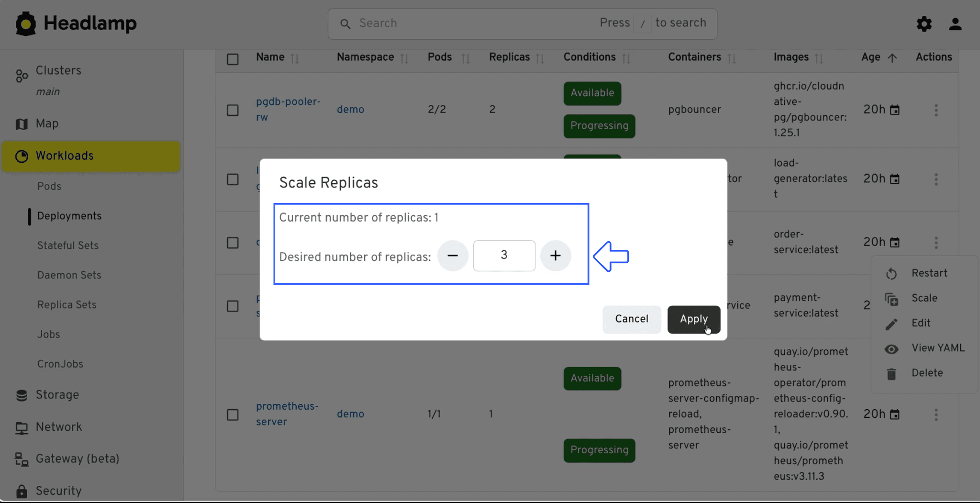
Task: Sort the table by Namespace column
Action: pos(404,58)
